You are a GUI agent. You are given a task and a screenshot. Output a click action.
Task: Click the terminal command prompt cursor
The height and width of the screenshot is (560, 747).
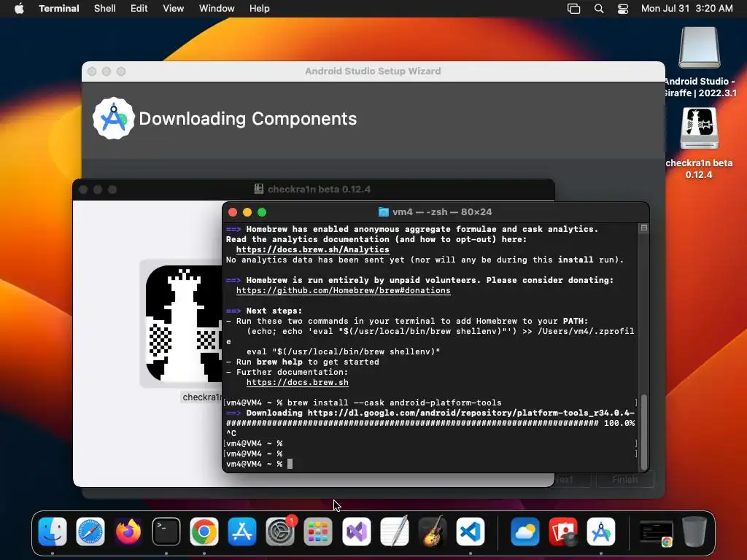pos(290,464)
